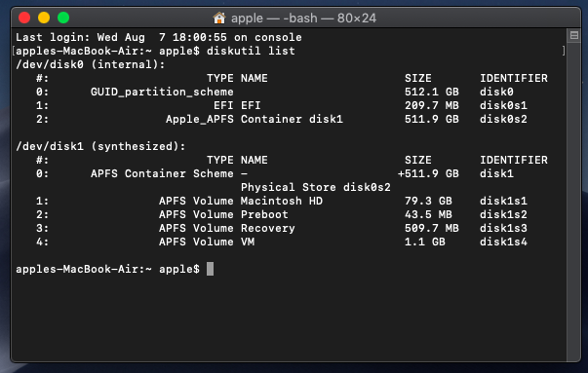Click the 'VM' volume name
This screenshot has height=373, width=588.
click(248, 242)
